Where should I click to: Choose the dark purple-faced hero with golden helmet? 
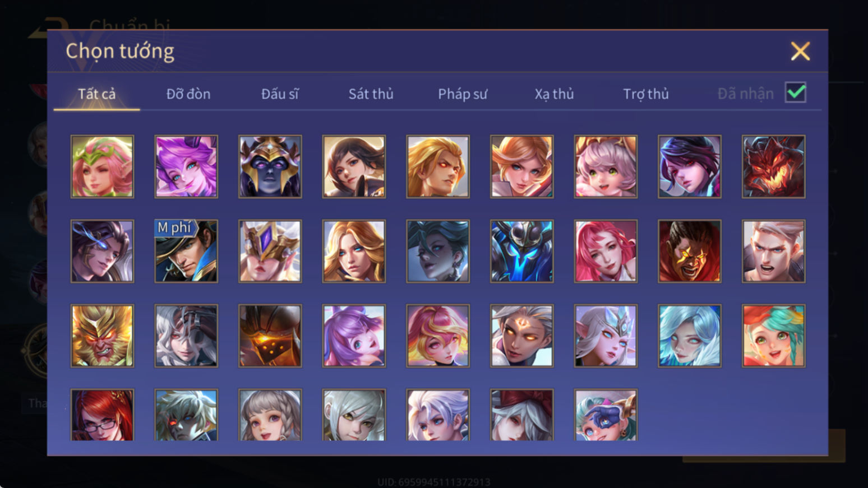(x=270, y=166)
